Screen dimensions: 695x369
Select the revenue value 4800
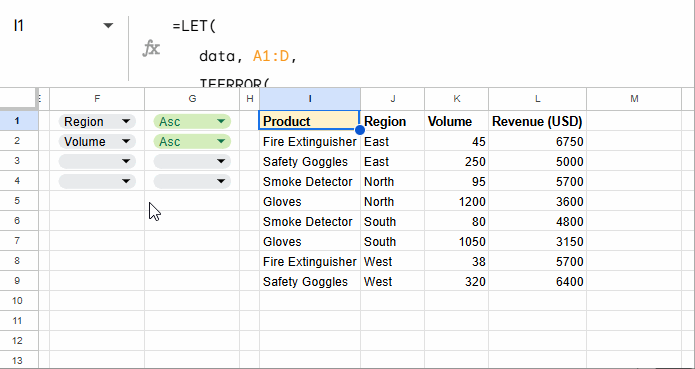point(538,221)
